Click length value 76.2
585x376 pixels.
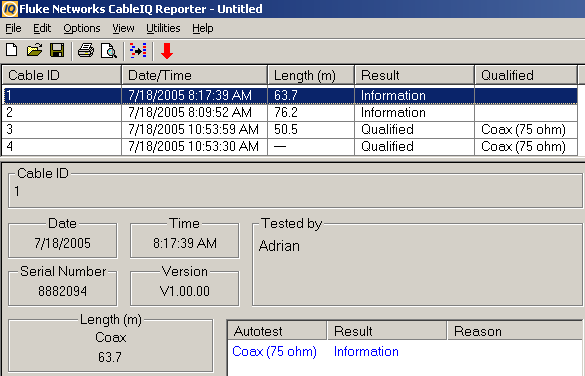286,112
